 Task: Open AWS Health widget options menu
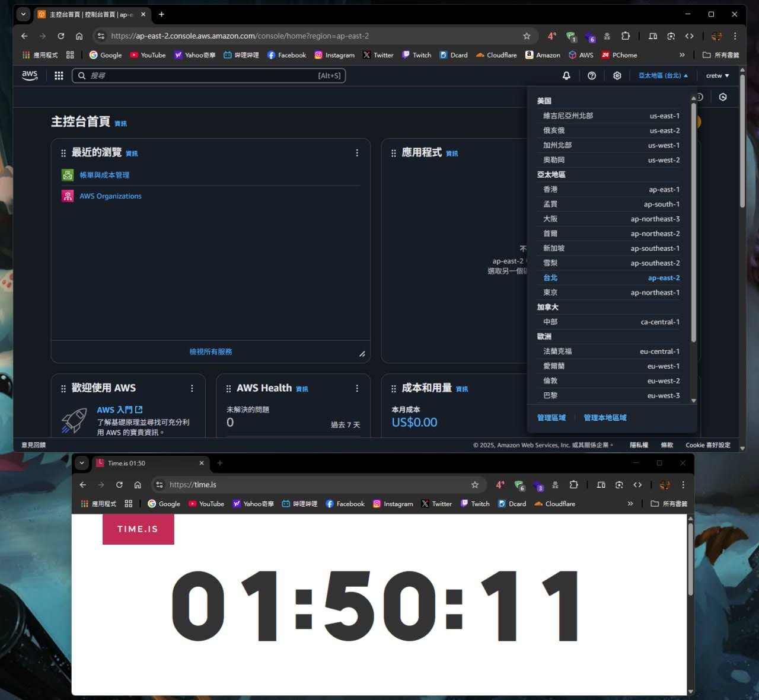coord(357,388)
